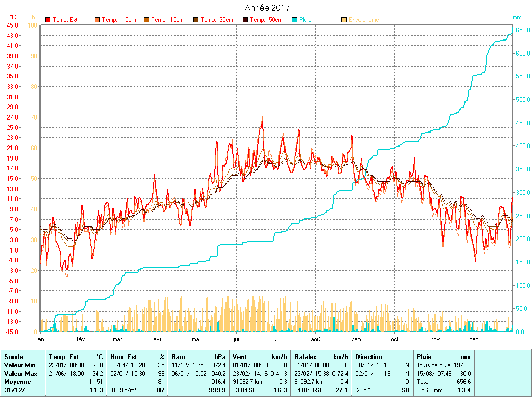The height and width of the screenshot is (397, 532).
Task: Click the 'fév' month label on the axis
Action: pos(81,339)
